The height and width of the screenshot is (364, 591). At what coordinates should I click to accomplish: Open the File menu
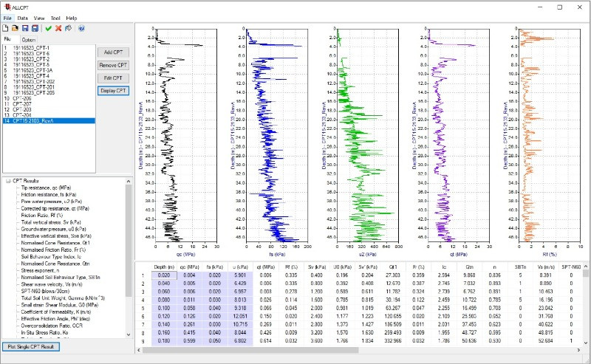tap(7, 18)
